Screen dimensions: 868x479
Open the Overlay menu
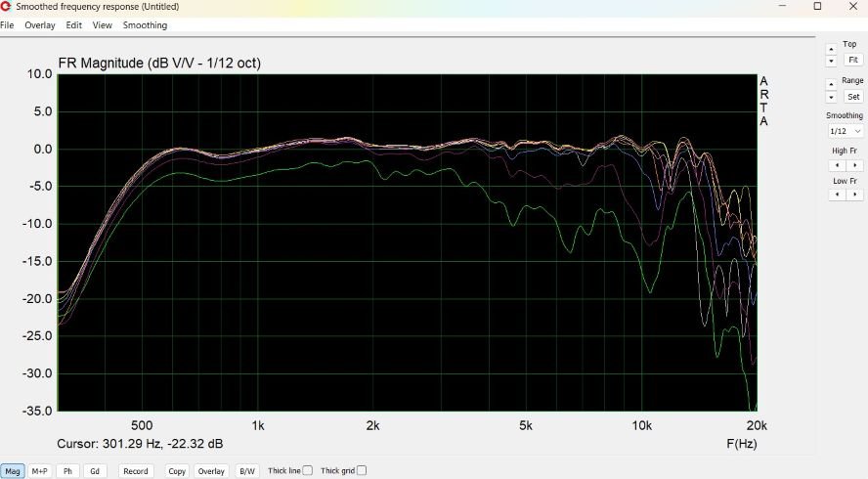(x=40, y=25)
